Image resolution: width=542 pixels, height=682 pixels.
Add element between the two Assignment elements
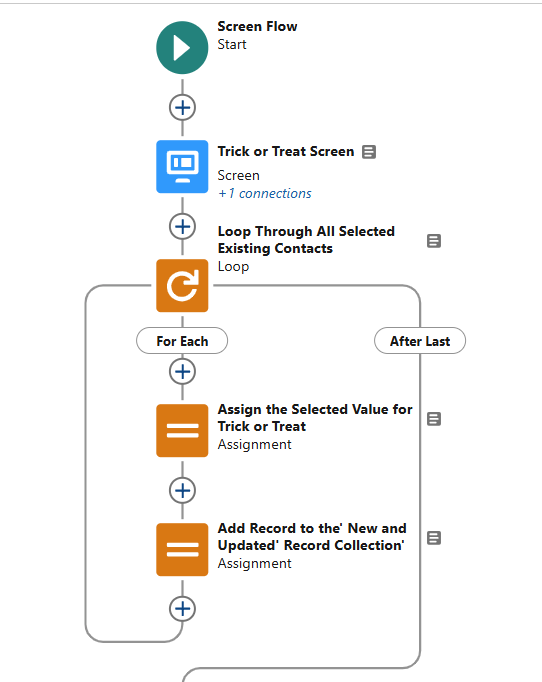click(182, 491)
